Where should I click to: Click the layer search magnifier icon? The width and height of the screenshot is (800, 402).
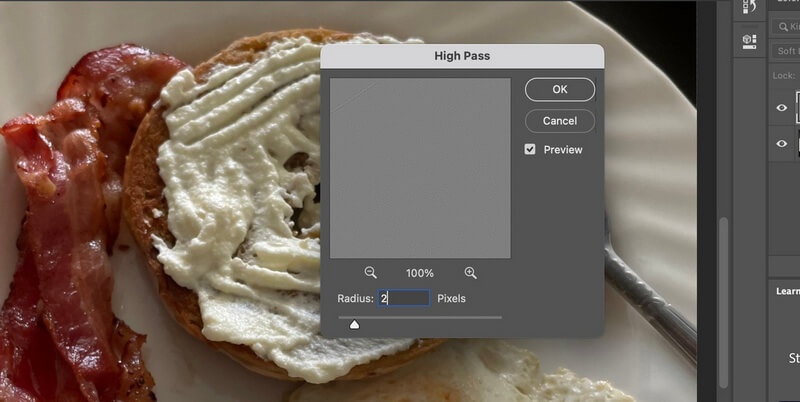778,28
